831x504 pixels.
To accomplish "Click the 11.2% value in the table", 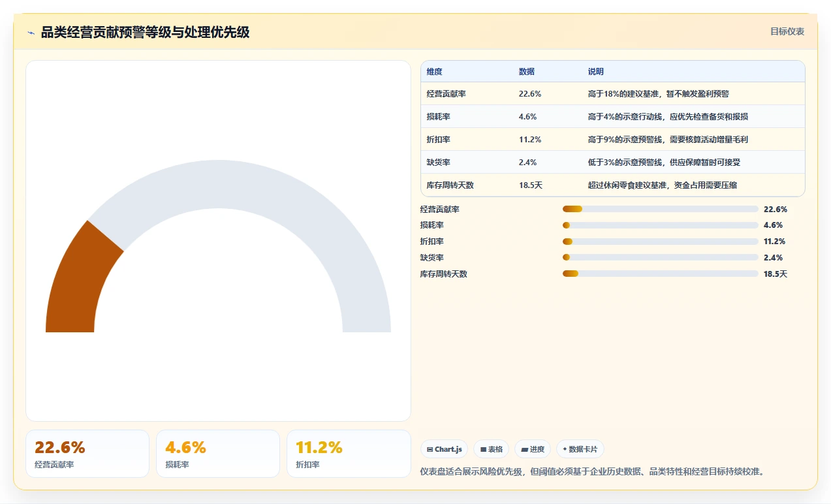I will point(530,140).
